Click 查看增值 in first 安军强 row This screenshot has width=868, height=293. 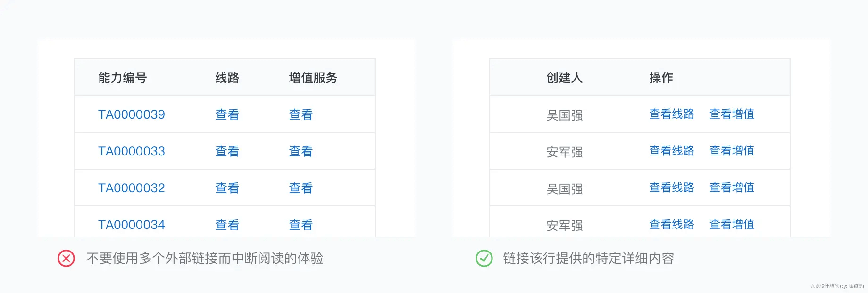732,151
